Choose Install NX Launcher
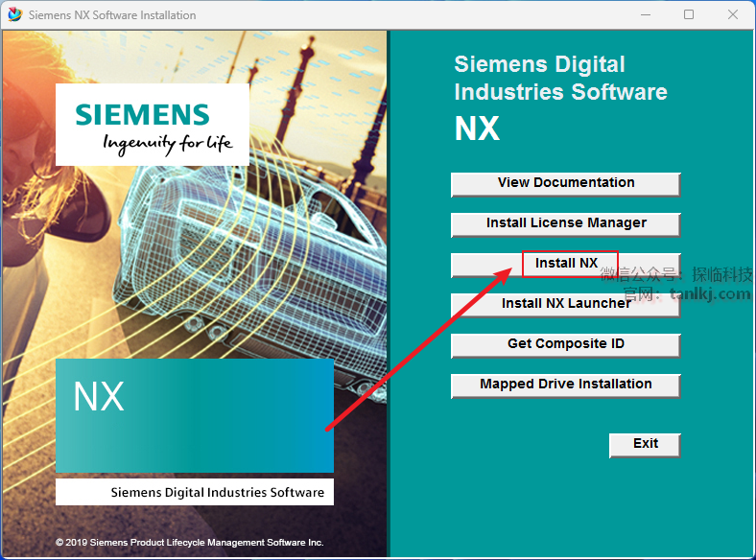 coord(565,305)
